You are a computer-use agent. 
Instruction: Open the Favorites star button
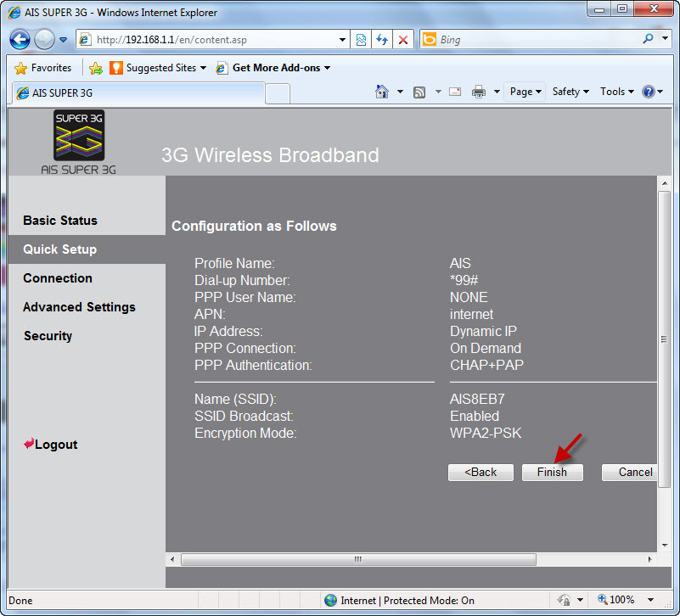pyautogui.click(x=43, y=68)
